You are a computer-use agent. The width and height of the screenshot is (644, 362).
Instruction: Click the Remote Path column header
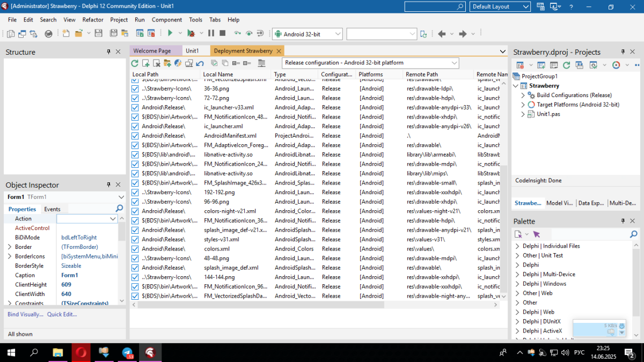pos(437,75)
